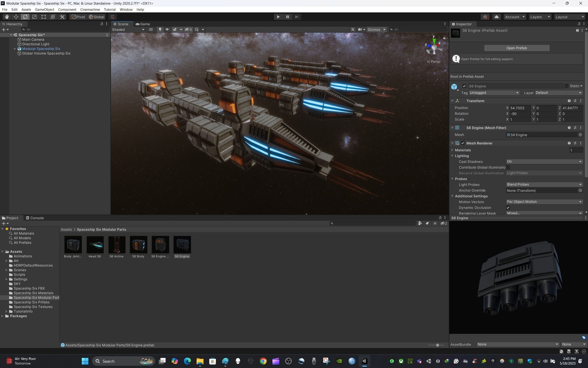Open the Window menu
The image size is (588, 368).
(x=126, y=9)
